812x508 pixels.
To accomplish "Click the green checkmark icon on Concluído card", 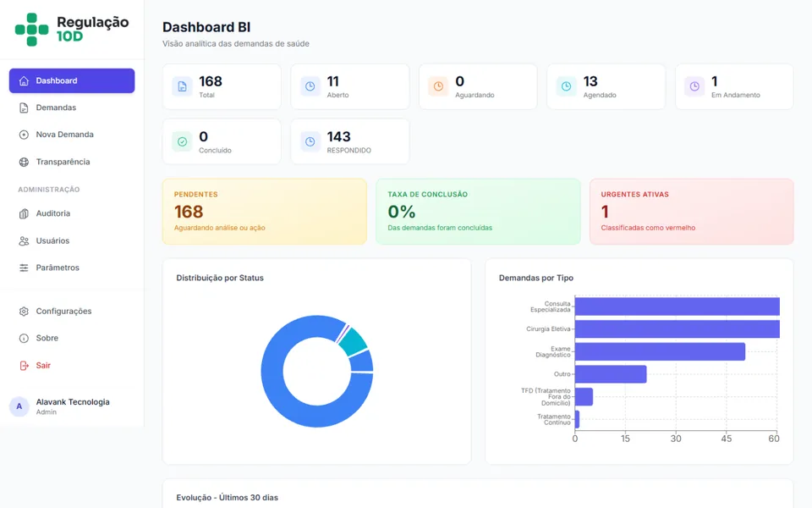I will [x=183, y=141].
